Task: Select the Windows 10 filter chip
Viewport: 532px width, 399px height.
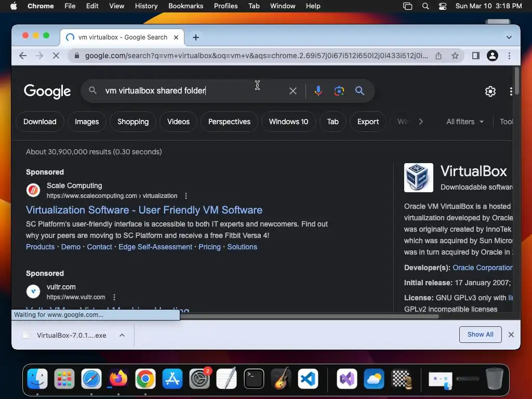Action: [288, 122]
